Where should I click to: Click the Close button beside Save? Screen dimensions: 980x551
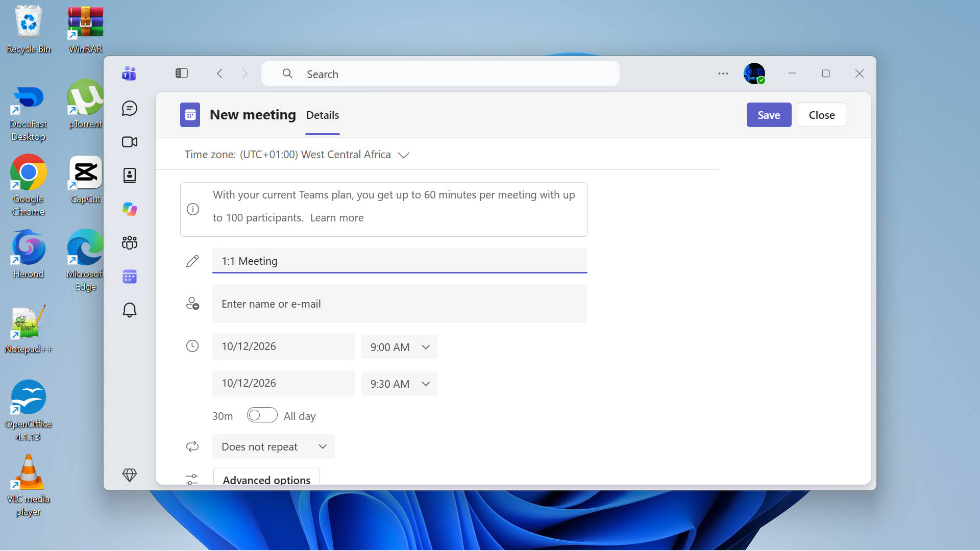click(x=822, y=115)
